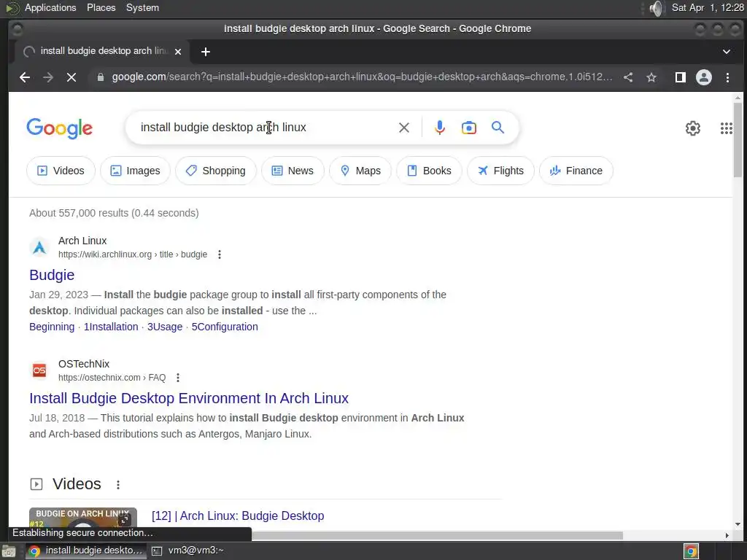Open Install Budgie Desktop Environment result
The height and width of the screenshot is (560, 747).
pos(189,398)
